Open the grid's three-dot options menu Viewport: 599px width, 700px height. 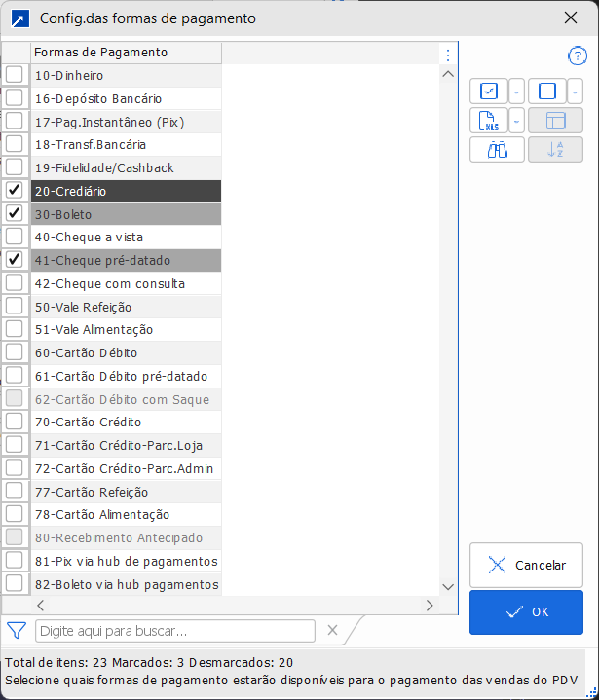448,55
